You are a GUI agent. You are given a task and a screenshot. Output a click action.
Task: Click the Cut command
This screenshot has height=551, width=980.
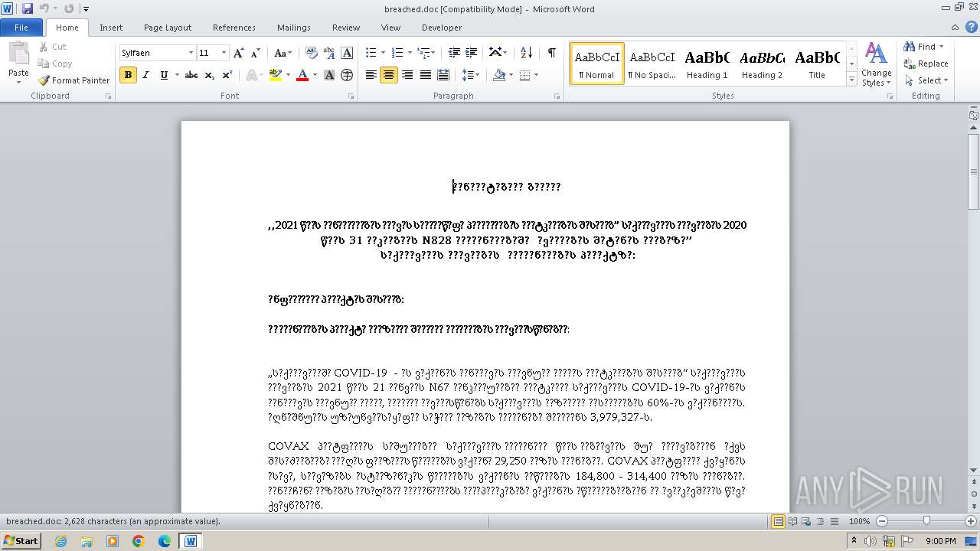[x=52, y=47]
